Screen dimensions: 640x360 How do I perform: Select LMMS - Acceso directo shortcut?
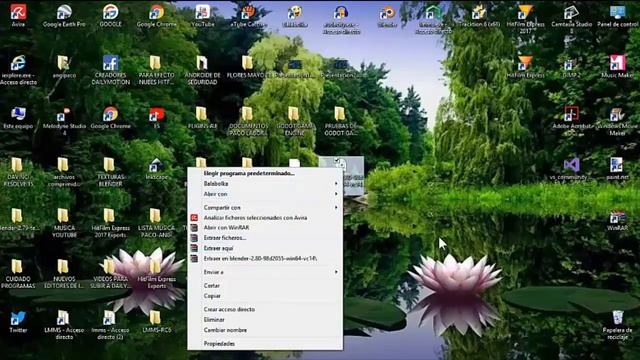point(64,325)
